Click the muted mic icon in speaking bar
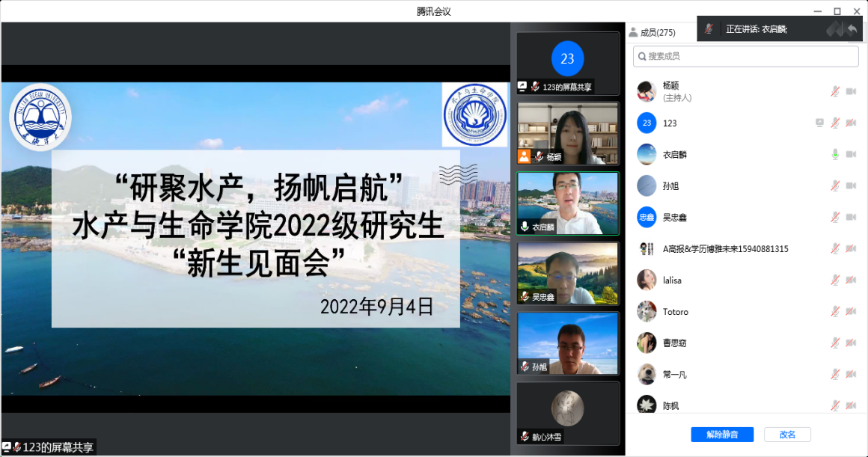Screen dimensions: 868x457 coord(709,29)
